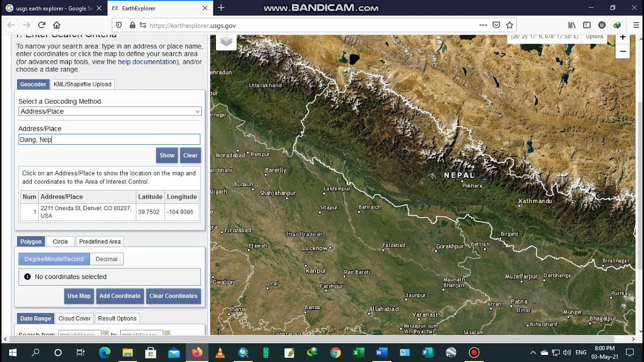Open the taskbar clock showing 8:00 PM
This screenshot has height=362, width=644.
tap(604, 352)
